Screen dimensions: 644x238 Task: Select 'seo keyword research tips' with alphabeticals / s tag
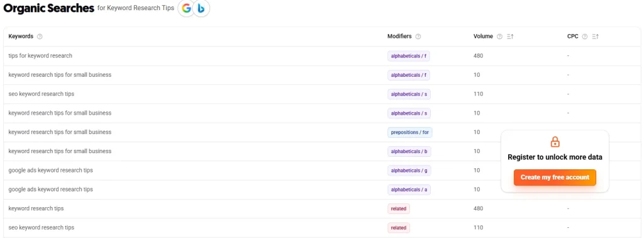(41, 94)
